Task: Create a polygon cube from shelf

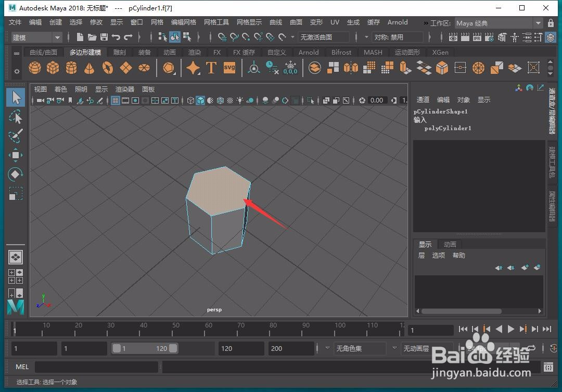Action: [53, 68]
